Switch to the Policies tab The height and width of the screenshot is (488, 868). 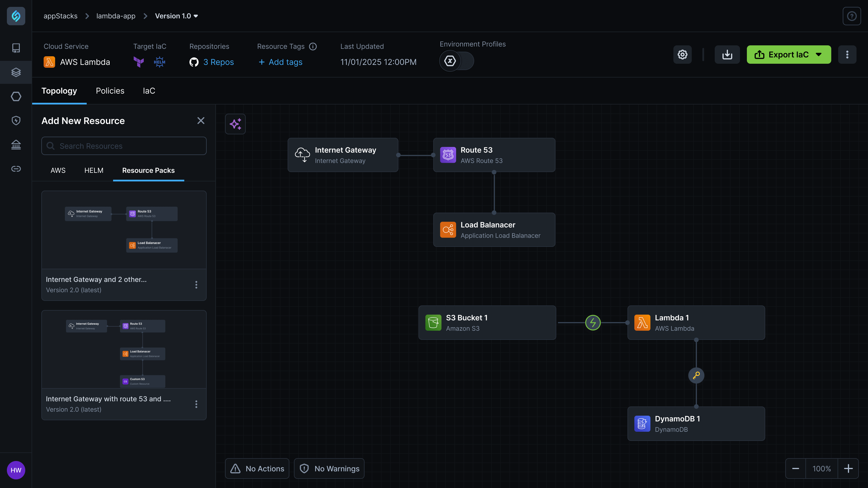point(110,91)
